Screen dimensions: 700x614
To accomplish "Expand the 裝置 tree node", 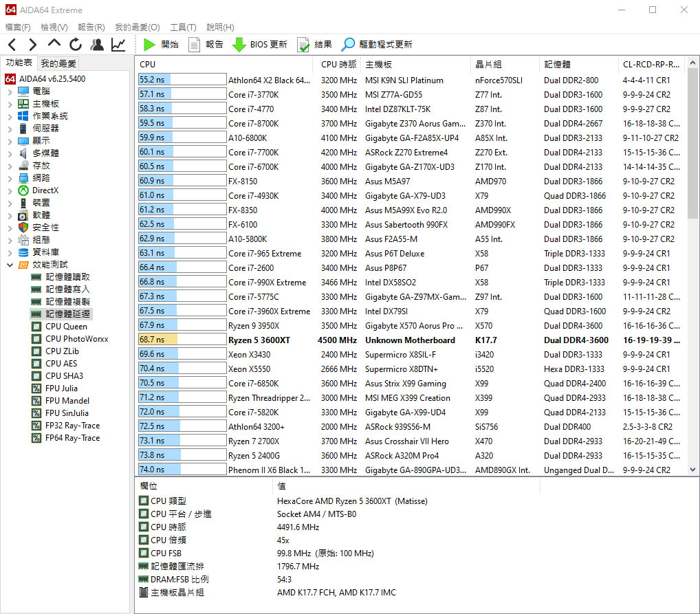I will (x=10, y=204).
